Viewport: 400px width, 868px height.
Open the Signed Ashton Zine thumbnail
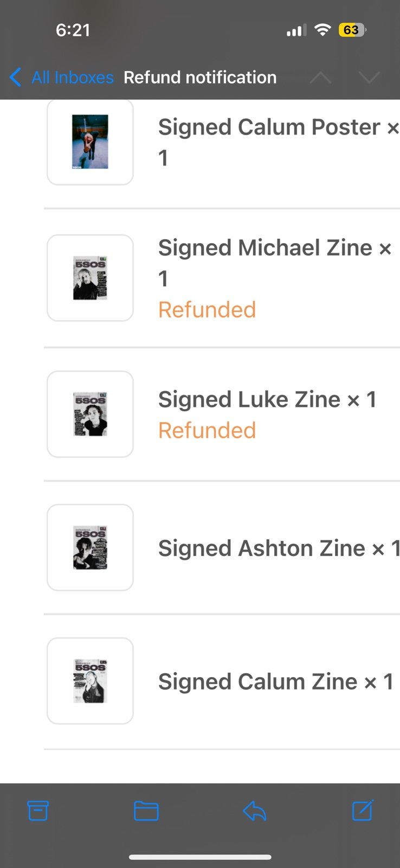tap(90, 547)
